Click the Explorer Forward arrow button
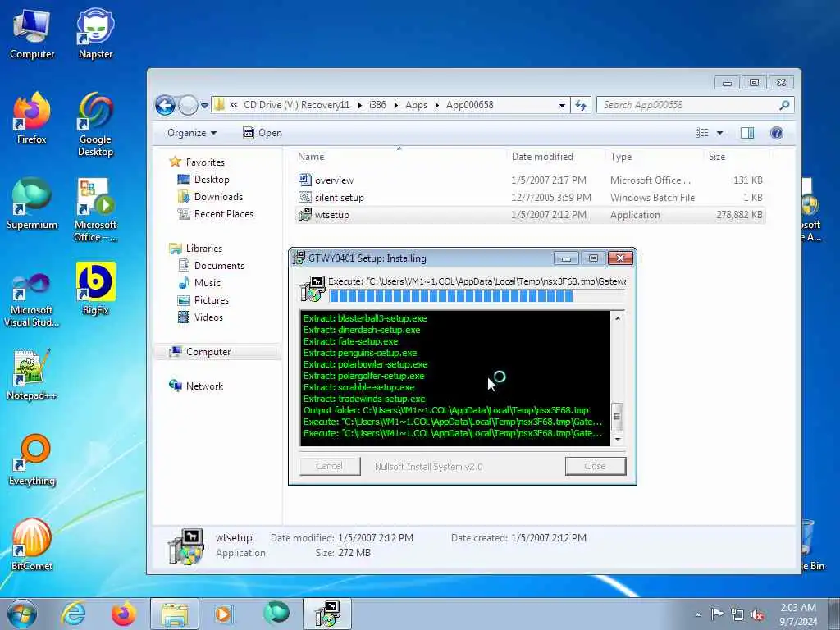The image size is (840, 630). click(188, 105)
